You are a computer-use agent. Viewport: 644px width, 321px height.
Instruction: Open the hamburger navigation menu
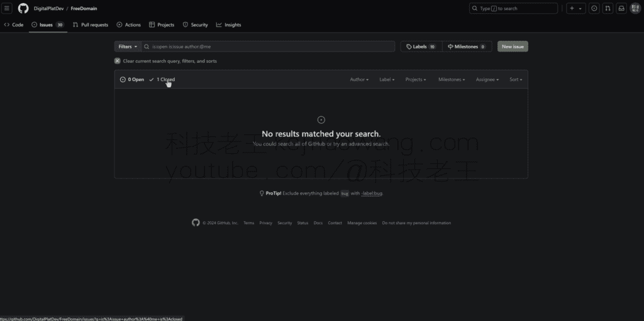click(x=6, y=8)
